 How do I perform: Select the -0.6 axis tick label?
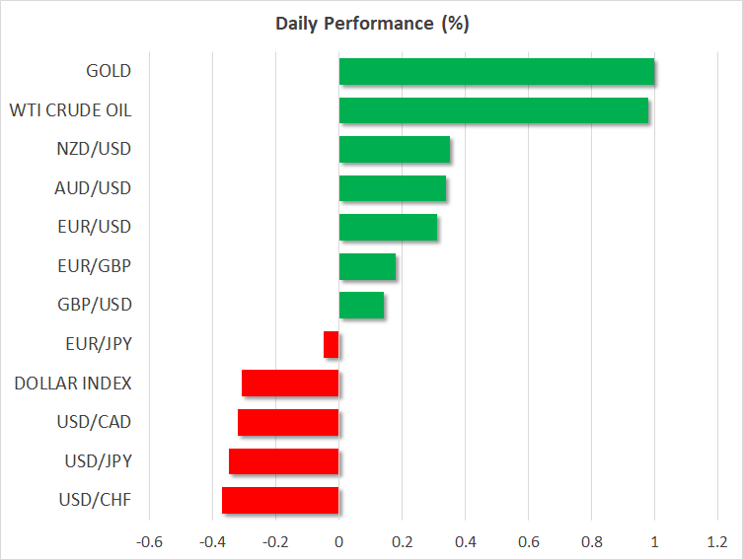coord(149,541)
